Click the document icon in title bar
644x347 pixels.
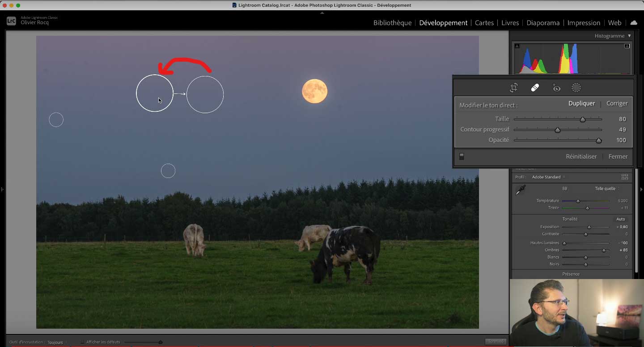(235, 5)
